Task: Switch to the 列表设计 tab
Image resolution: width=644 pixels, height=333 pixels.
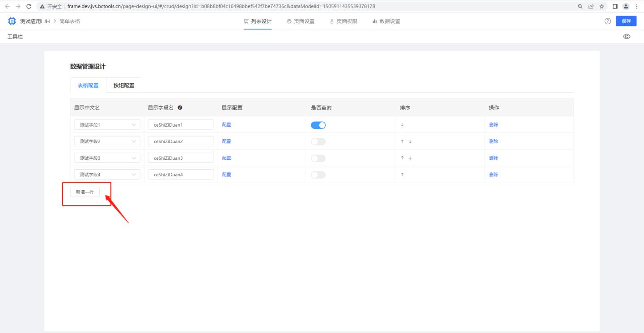Action: (x=258, y=21)
